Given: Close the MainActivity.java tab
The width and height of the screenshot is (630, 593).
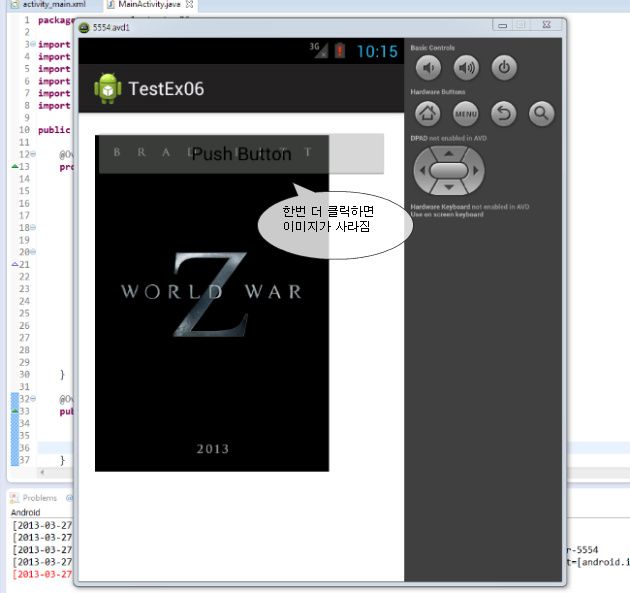Looking at the screenshot, I should pyautogui.click(x=190, y=4).
